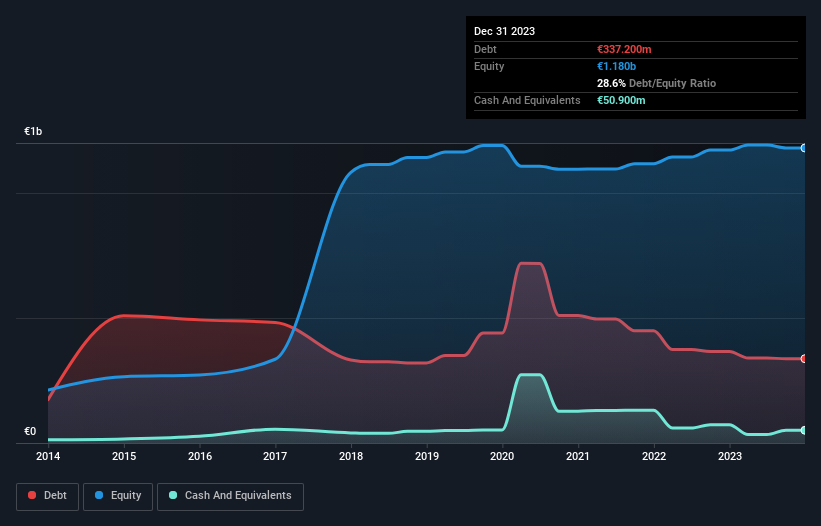Toggle the Debt legend button
This screenshot has height=526, width=821.
point(47,496)
